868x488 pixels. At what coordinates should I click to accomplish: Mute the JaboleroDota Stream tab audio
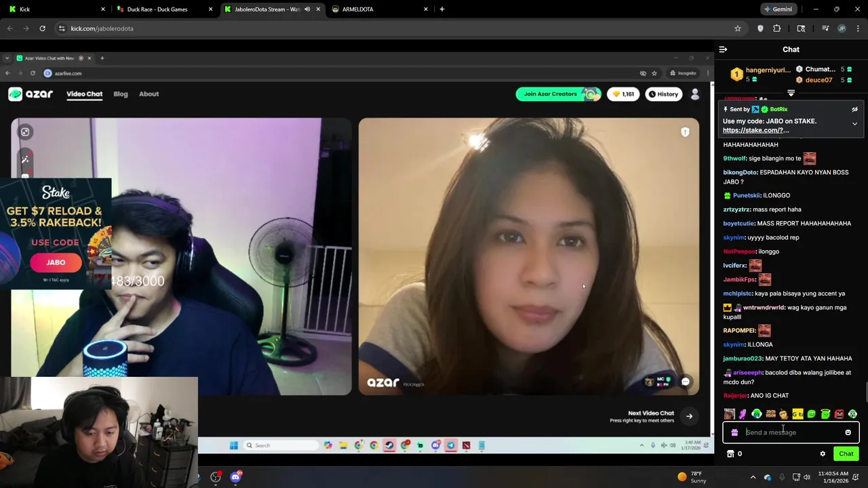[307, 9]
